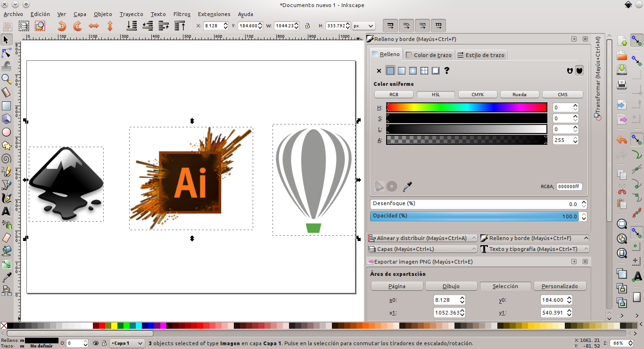Image resolution: width=644 pixels, height=349 pixels.
Task: Collapse the Capas panel header
Action: tap(474, 249)
